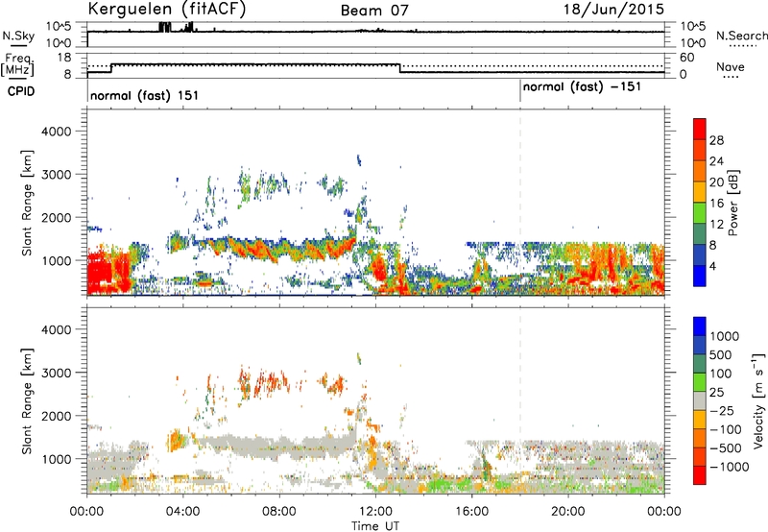Click the 'Nave' legend label
Image resolution: width=768 pixels, height=532 pixels.
point(730,66)
